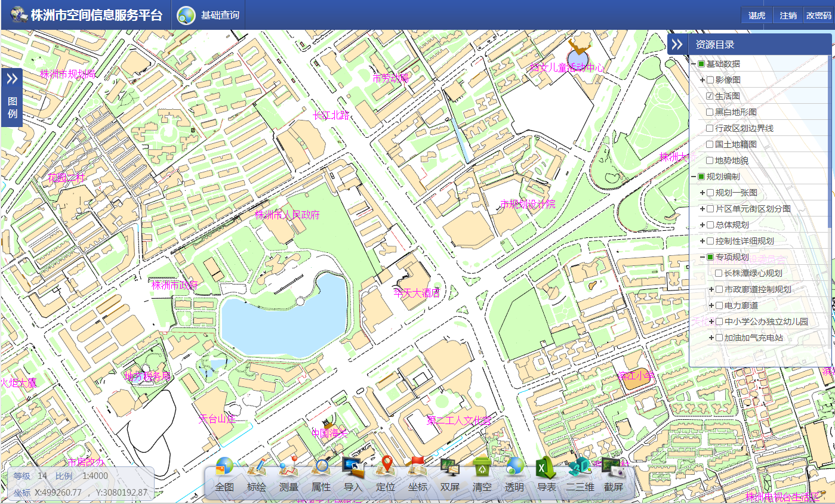Screen dimensions: 835x504
Task: Click the 改密码 change password button
Action: (x=818, y=16)
